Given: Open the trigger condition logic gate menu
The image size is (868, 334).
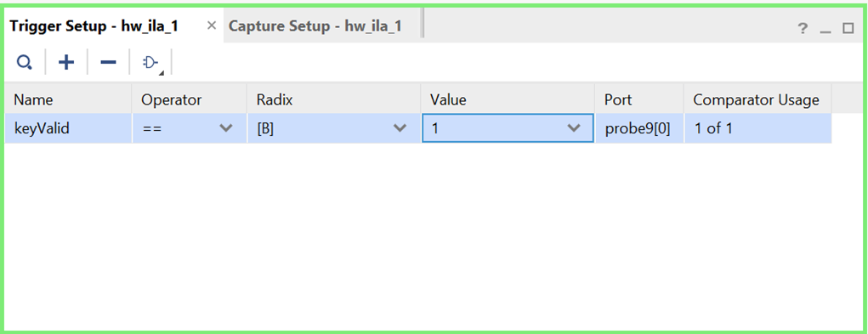Looking at the screenshot, I should point(151,63).
